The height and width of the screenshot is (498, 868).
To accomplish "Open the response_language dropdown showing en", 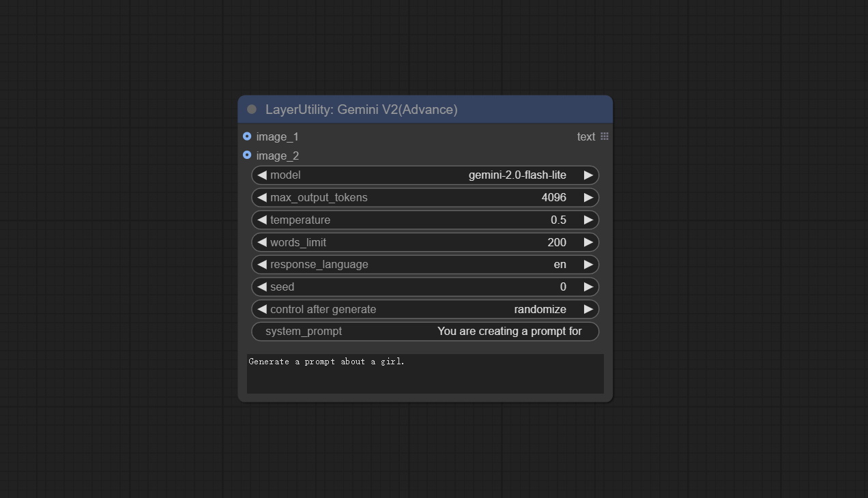I will [x=424, y=265].
